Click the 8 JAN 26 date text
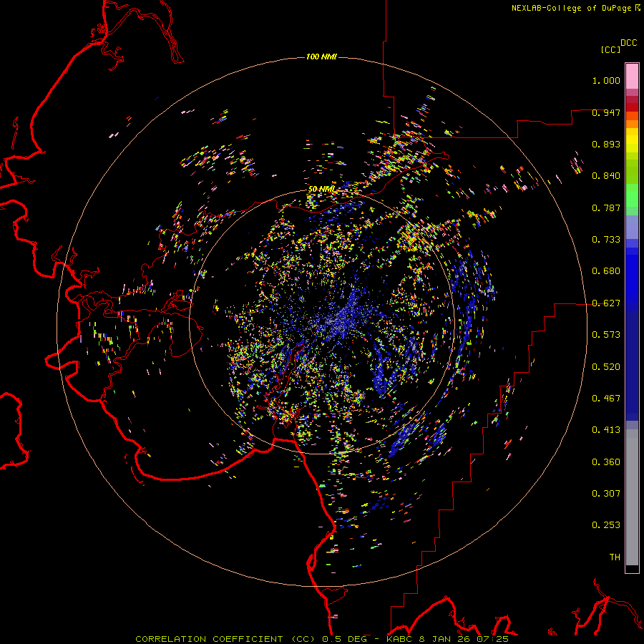Viewport: 644px width, 644px height. [x=446, y=639]
